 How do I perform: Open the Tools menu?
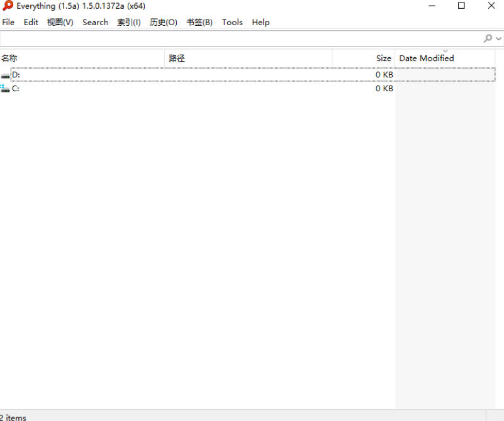(232, 22)
